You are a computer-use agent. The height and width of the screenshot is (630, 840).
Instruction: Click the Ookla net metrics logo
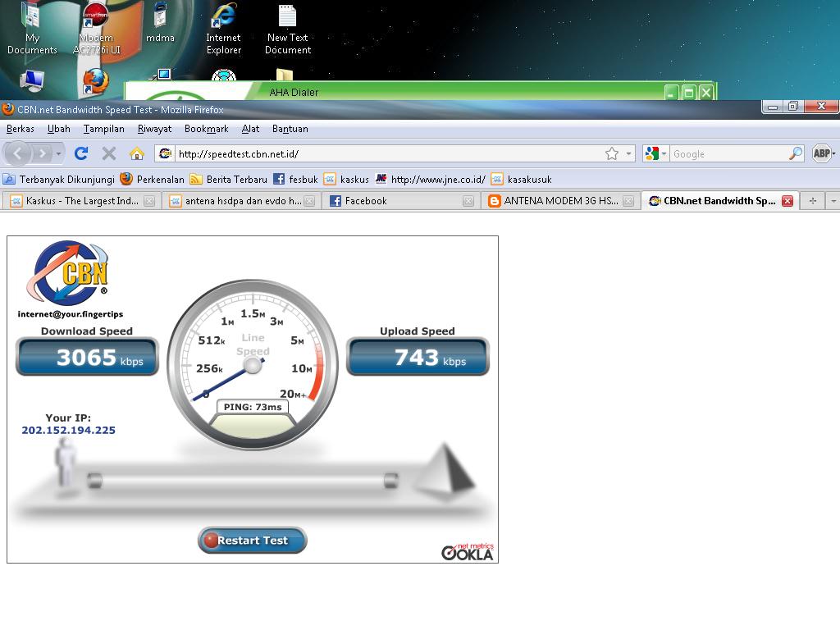pos(467,551)
